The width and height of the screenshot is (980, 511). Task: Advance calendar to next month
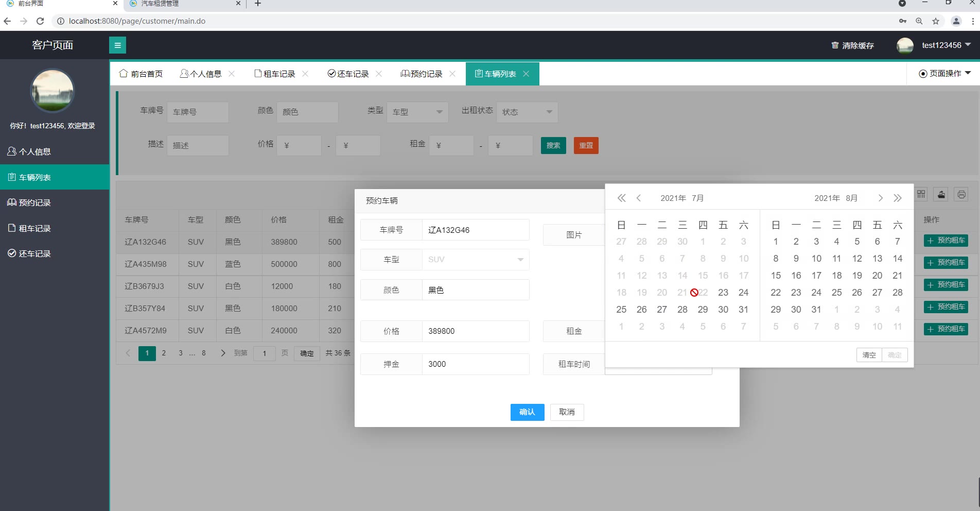pos(880,198)
